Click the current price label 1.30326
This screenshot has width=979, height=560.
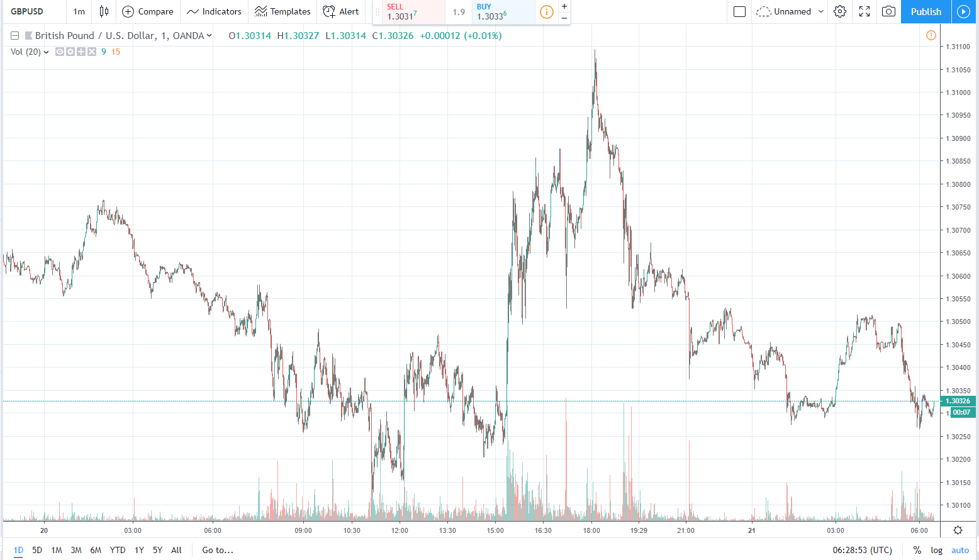pos(958,401)
